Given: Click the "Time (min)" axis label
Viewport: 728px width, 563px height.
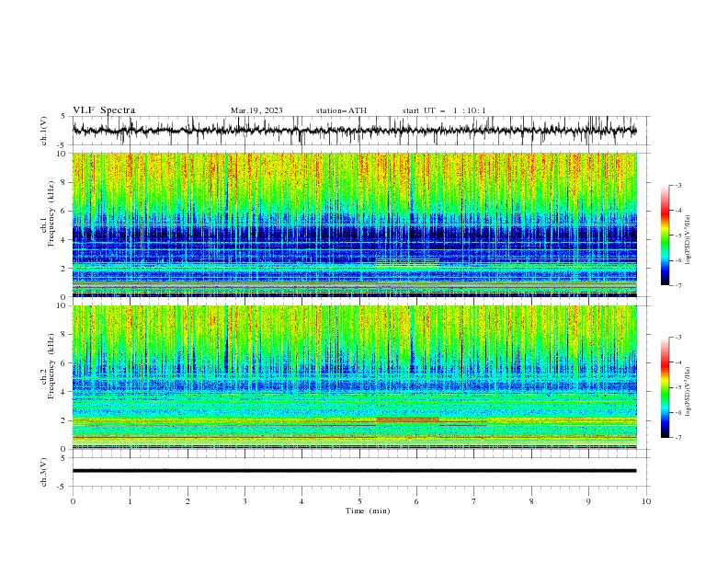Looking at the screenshot, I should [x=368, y=511].
